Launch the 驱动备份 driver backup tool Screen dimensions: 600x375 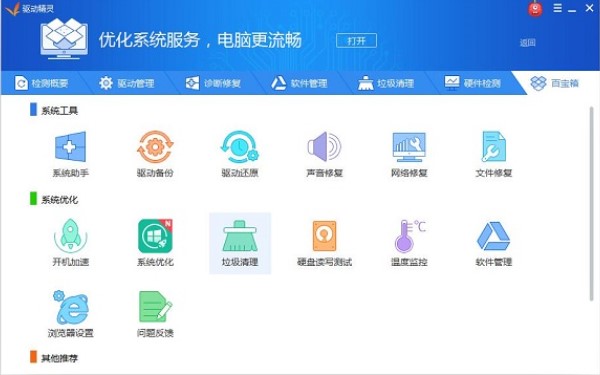point(155,155)
